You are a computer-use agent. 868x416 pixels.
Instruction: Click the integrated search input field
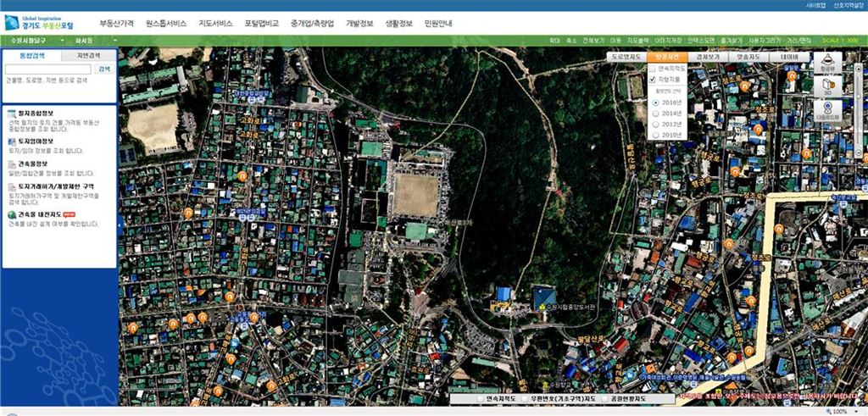pos(47,69)
